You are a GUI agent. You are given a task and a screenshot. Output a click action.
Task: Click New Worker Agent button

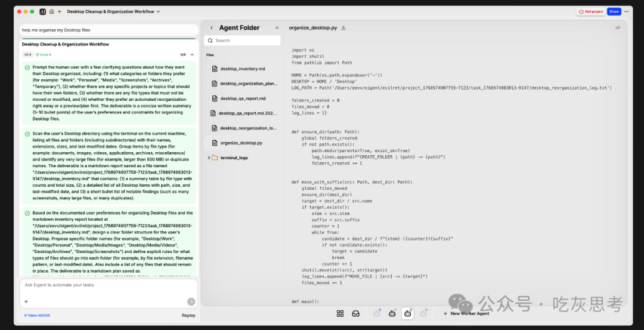pyautogui.click(x=466, y=313)
